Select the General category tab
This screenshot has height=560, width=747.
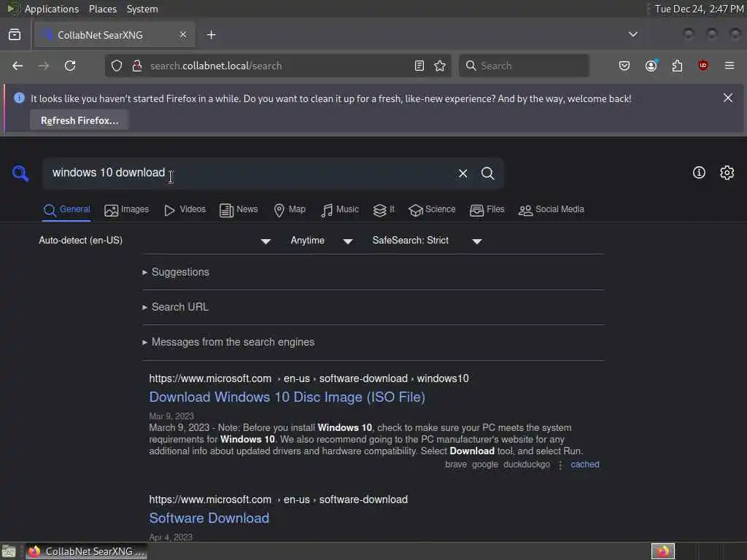66,209
